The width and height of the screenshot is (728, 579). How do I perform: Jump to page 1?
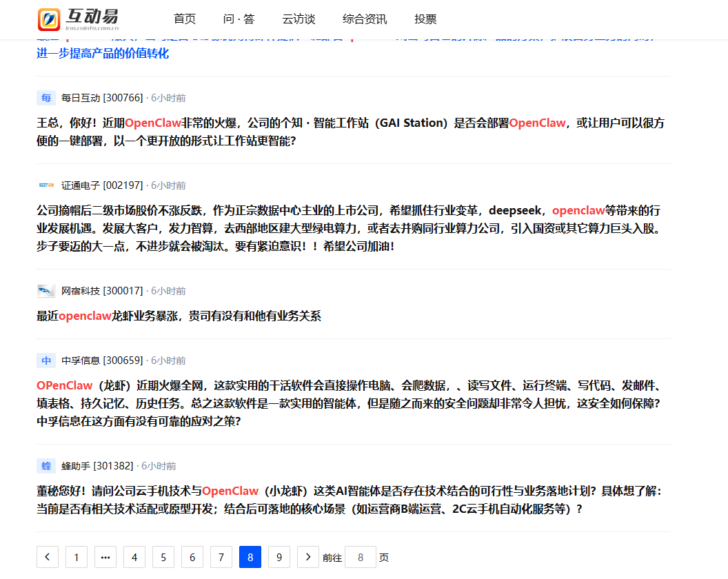click(77, 557)
